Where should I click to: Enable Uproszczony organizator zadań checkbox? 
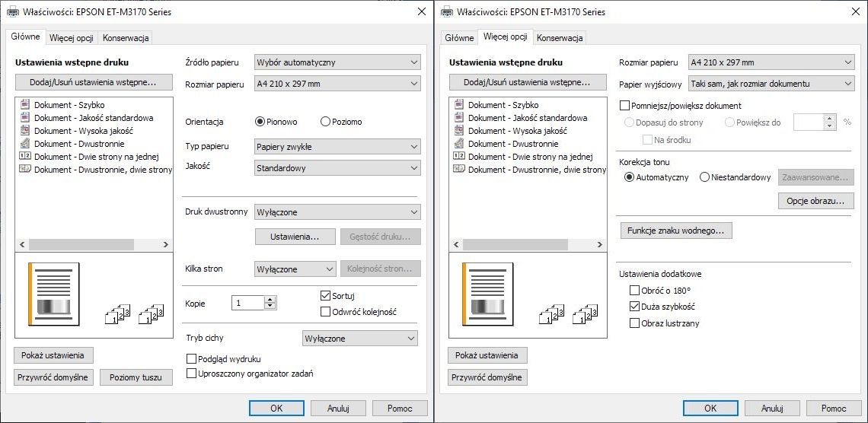click(x=192, y=374)
